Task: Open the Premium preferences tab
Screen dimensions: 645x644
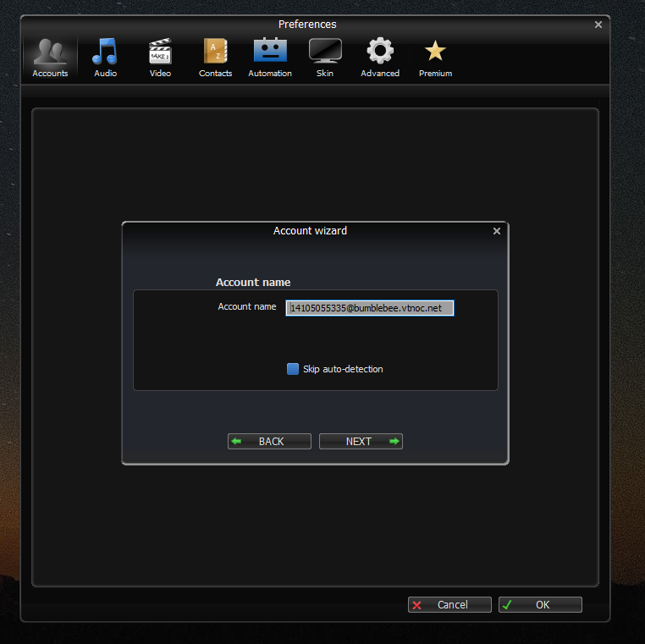Action: pos(435,58)
